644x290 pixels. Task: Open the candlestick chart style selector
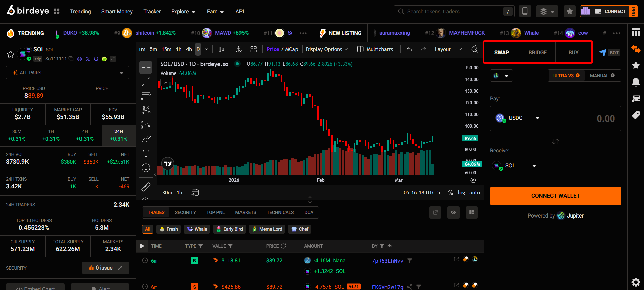(221, 49)
